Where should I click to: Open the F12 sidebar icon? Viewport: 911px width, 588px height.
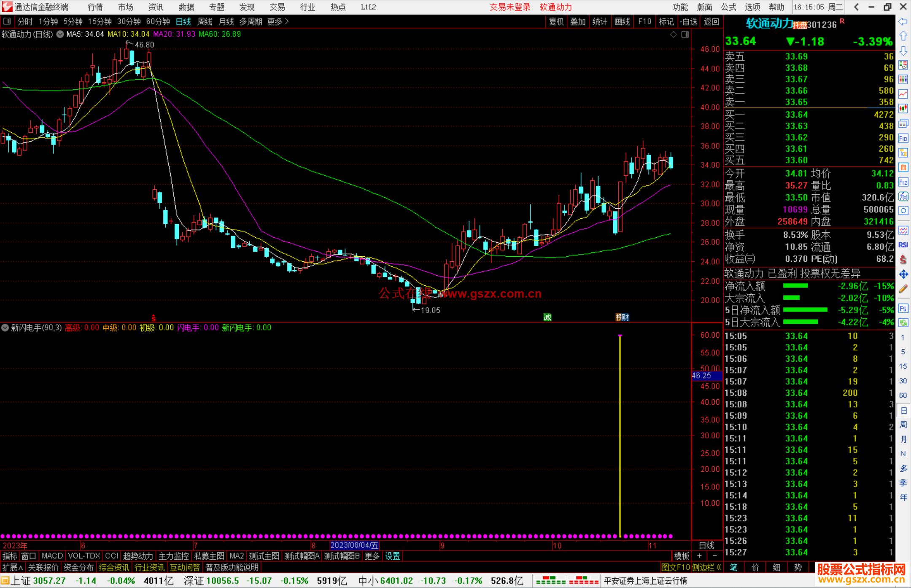[x=903, y=182]
